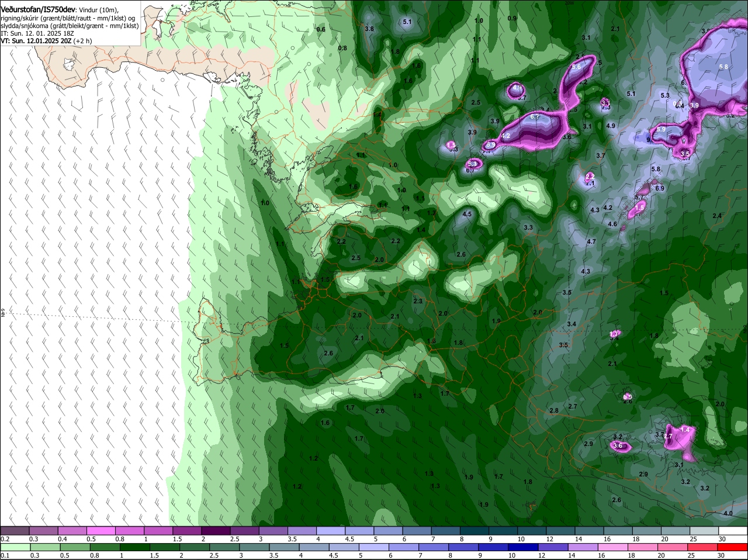Click the 3.8 value label at the map top
Image resolution: width=748 pixels, height=560 pixels.
[369, 29]
